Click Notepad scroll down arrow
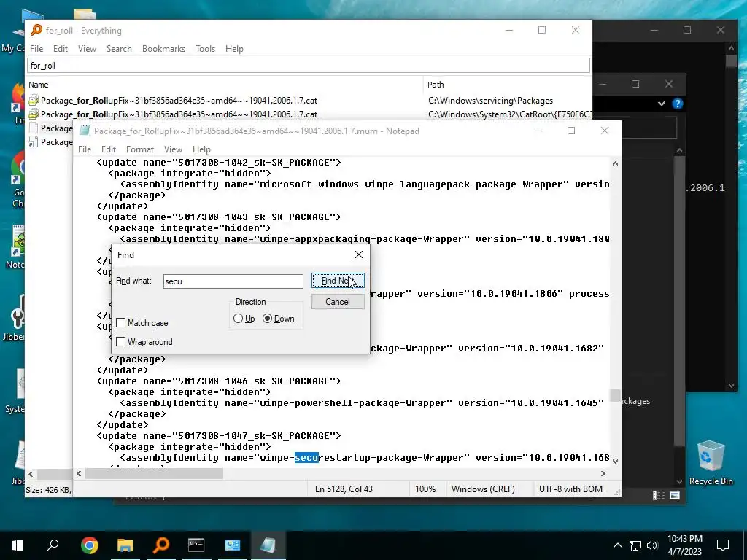The width and height of the screenshot is (747, 560). pos(615,461)
